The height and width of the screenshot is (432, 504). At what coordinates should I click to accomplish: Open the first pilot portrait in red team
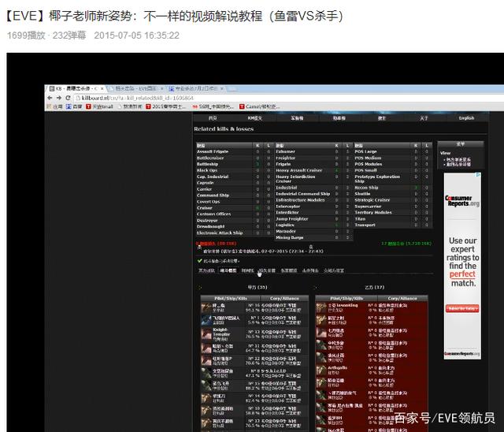pyautogui.click(x=321, y=307)
